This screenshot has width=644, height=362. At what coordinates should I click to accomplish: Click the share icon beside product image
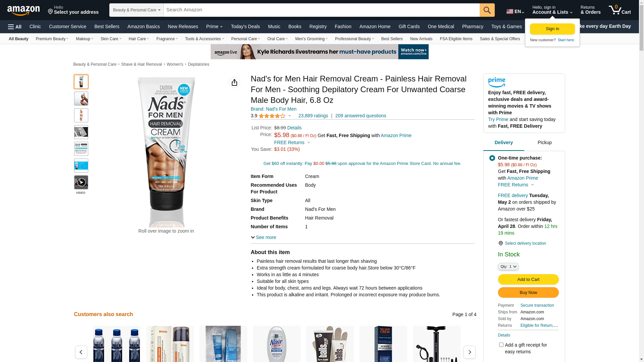(234, 82)
